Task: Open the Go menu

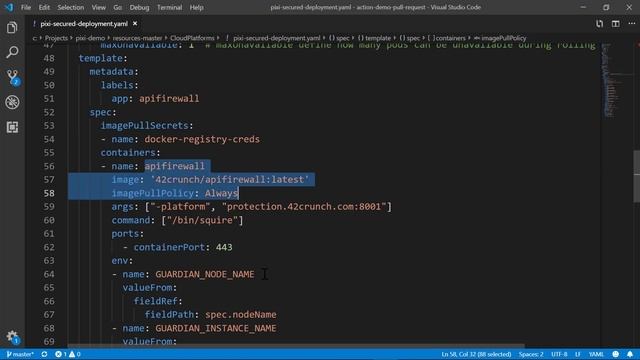Action: click(118, 7)
